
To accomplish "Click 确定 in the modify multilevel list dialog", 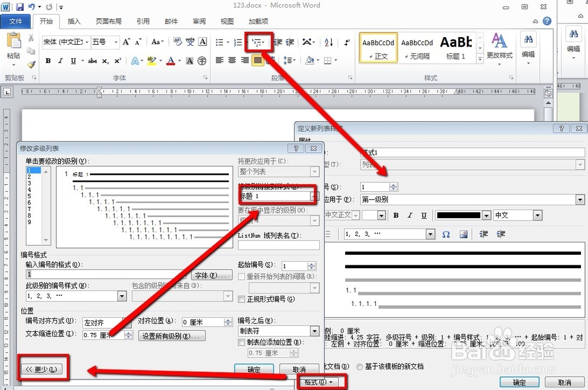I will click(254, 369).
